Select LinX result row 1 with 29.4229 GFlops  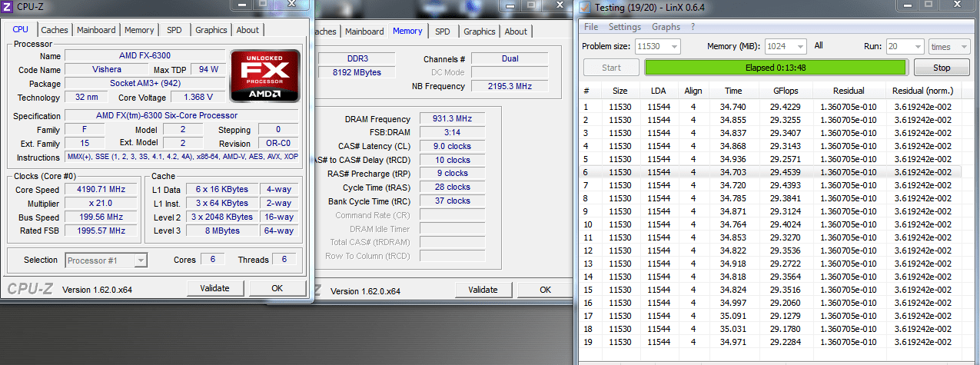[x=771, y=107]
